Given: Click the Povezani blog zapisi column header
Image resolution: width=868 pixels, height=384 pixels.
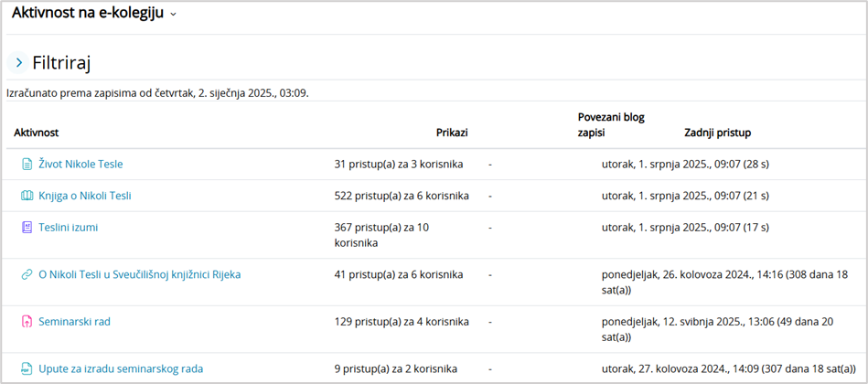Looking at the screenshot, I should coord(611,124).
